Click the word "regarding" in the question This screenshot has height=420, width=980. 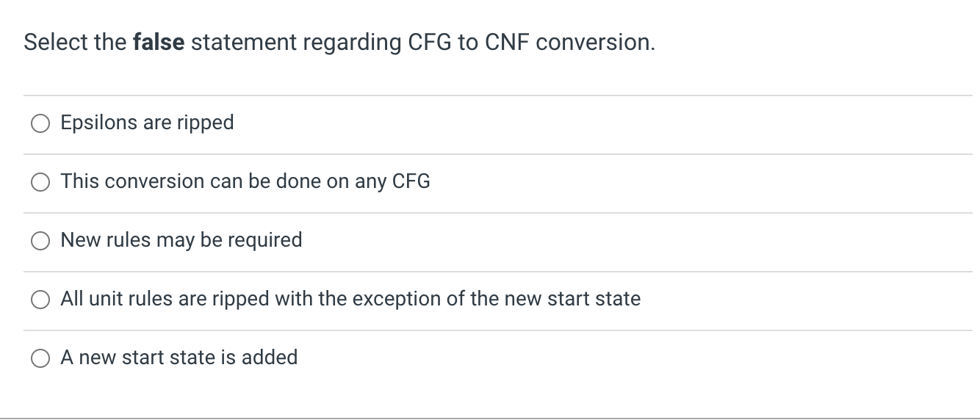(347, 43)
